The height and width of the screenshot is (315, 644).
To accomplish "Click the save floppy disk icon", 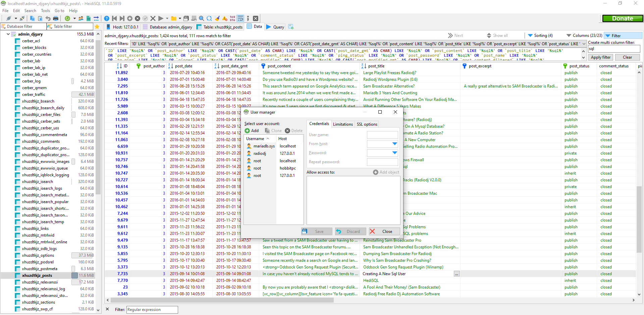I will pos(186,18).
